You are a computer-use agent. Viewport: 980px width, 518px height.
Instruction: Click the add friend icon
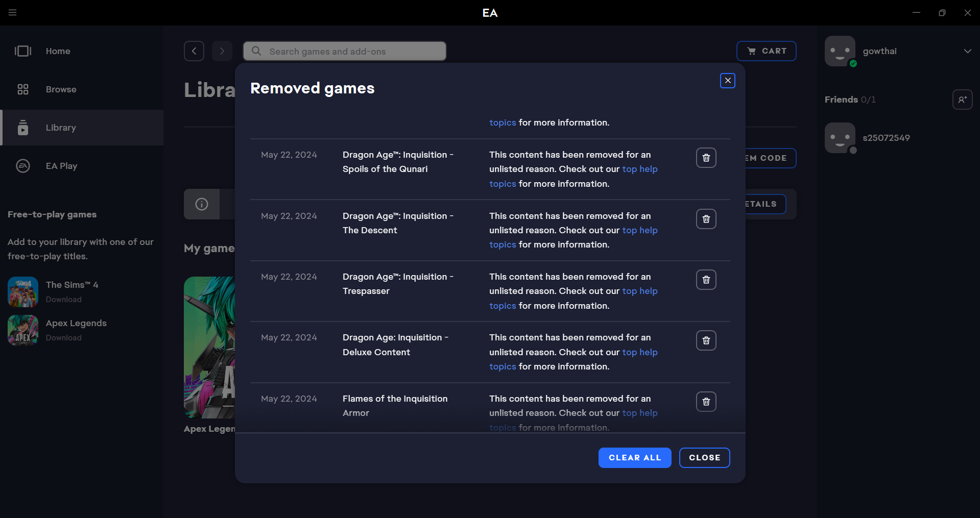point(962,100)
